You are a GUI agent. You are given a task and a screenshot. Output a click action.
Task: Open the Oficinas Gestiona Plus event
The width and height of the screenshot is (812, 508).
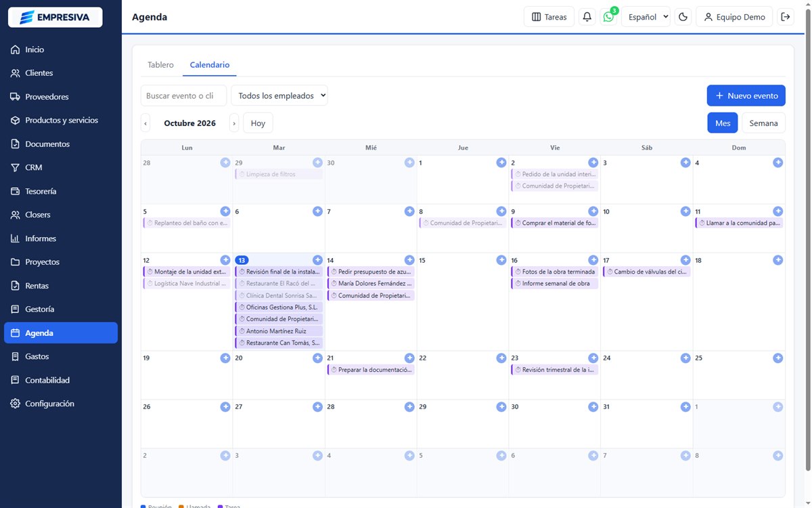coord(279,308)
